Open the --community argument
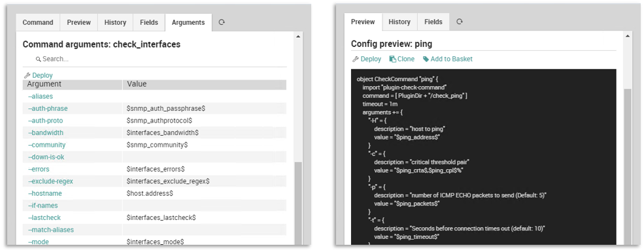The height and width of the screenshot is (250, 644). click(46, 145)
